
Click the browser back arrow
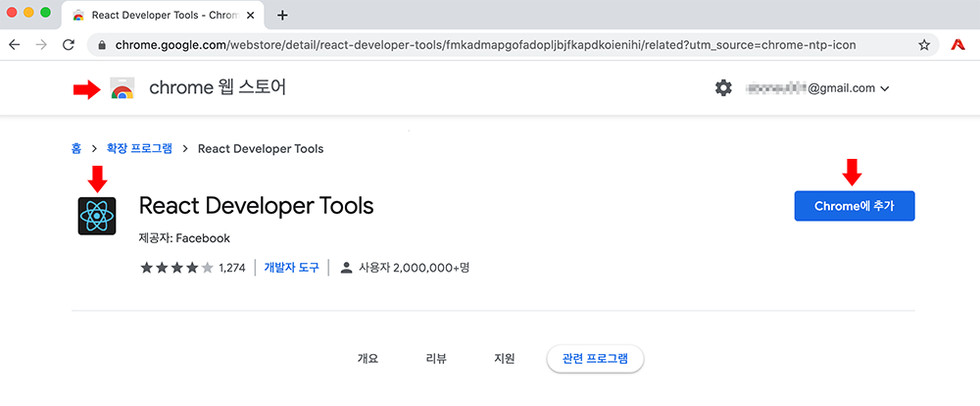pyautogui.click(x=14, y=45)
